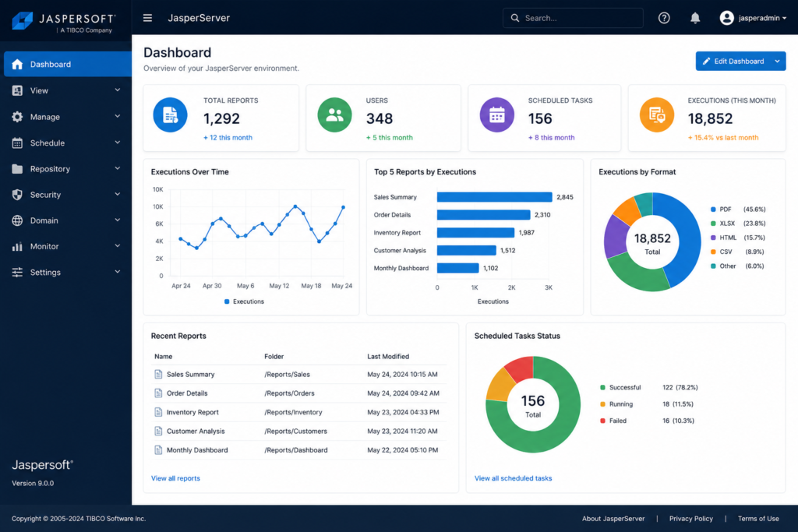This screenshot has width=798, height=532.
Task: Expand the Domain menu chevron
Action: coord(118,220)
